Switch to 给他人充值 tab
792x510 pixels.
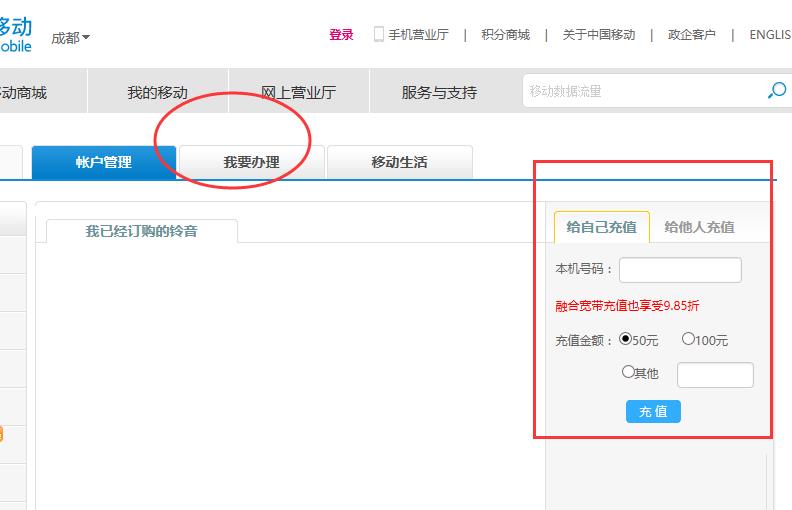pyautogui.click(x=699, y=227)
